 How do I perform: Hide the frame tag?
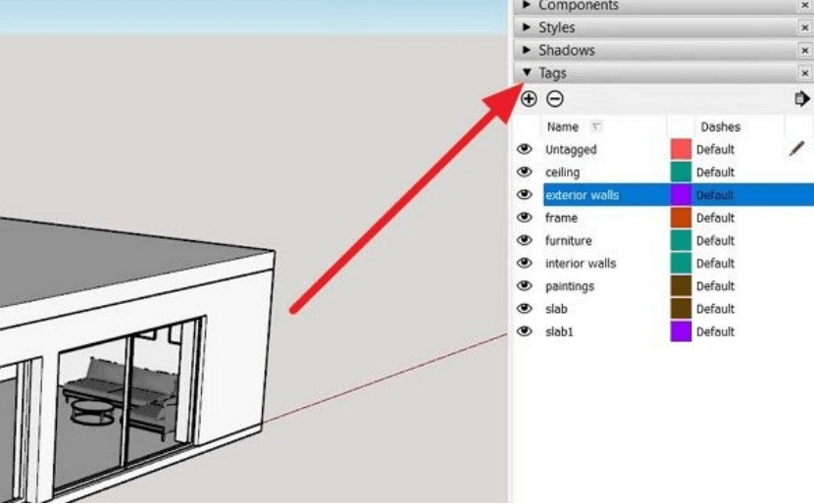click(525, 218)
